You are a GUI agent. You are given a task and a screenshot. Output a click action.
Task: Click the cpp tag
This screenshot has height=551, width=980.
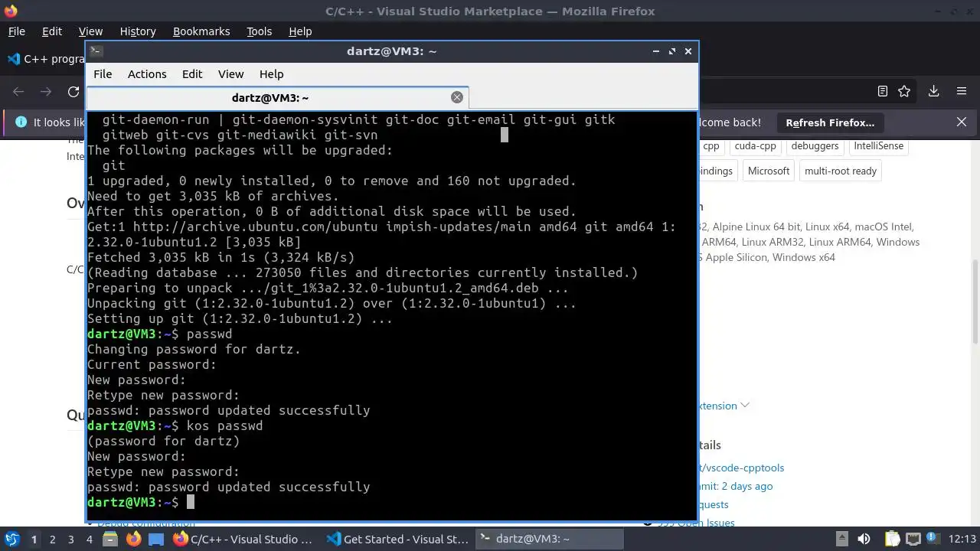point(711,146)
